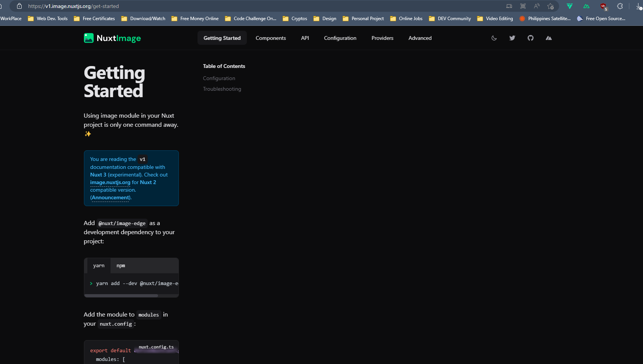This screenshot has width=643, height=364.
Task: Open the GitHub icon link in header
Action: 531,38
